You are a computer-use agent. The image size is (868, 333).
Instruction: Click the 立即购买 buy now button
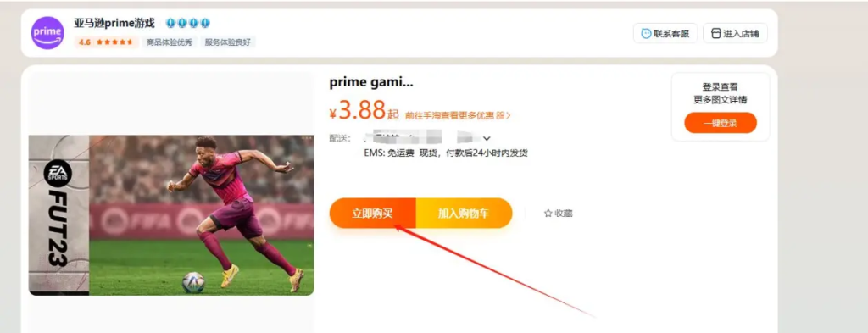[373, 213]
